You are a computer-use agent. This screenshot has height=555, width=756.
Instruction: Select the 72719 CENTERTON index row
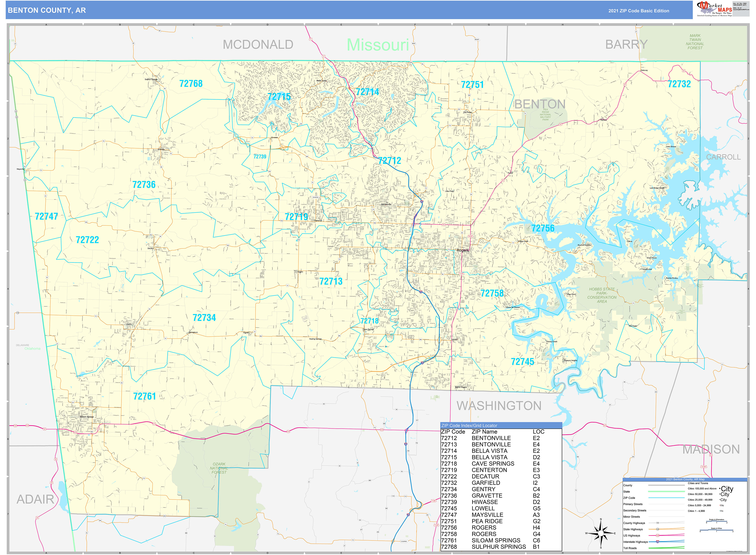tap(501, 470)
